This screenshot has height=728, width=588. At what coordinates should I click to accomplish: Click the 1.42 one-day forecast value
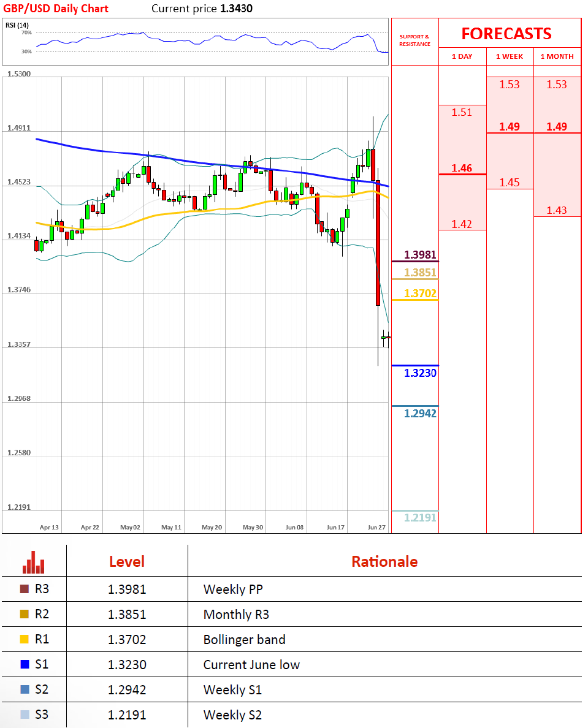coord(462,224)
